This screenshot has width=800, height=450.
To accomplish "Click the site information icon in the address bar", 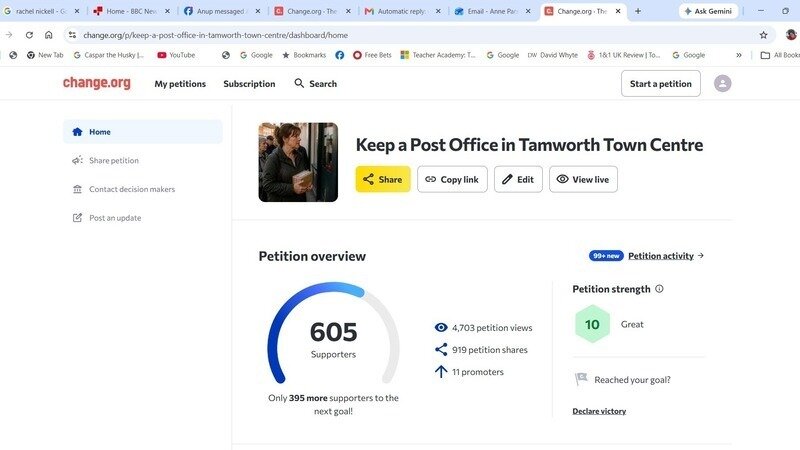I will click(x=72, y=35).
